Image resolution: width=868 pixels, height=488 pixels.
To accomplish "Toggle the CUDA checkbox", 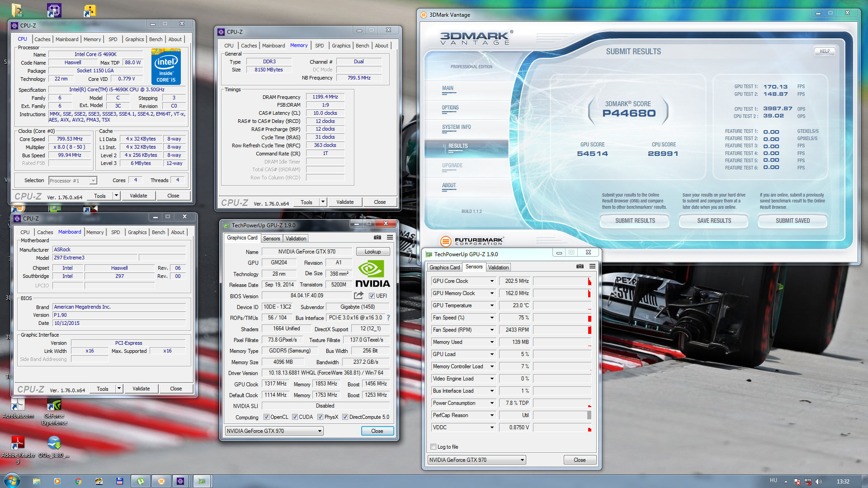I will click(295, 417).
